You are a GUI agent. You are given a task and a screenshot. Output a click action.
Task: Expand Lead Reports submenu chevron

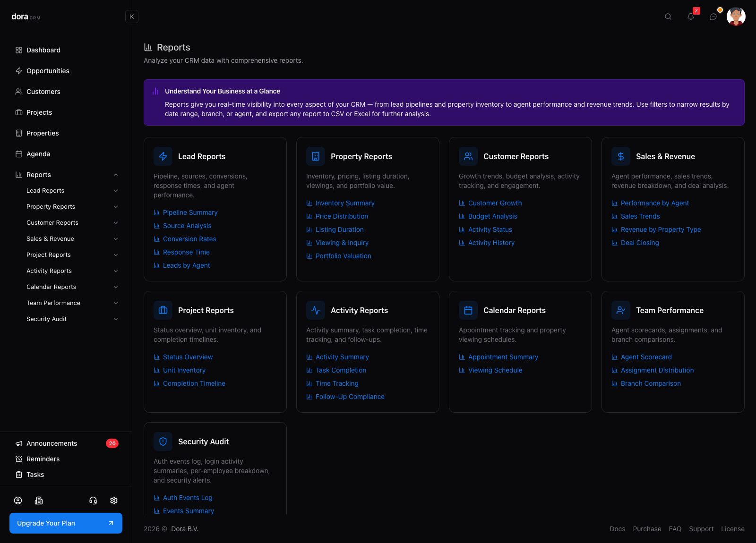click(116, 191)
